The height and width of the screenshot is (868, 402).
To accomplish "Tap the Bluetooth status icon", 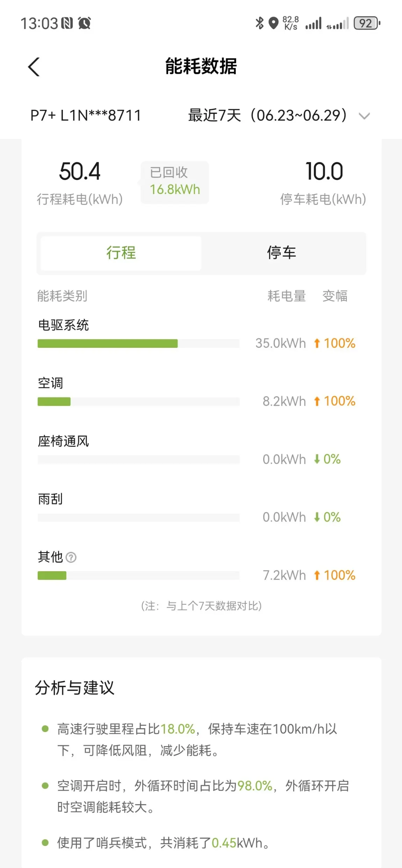I will [x=259, y=23].
